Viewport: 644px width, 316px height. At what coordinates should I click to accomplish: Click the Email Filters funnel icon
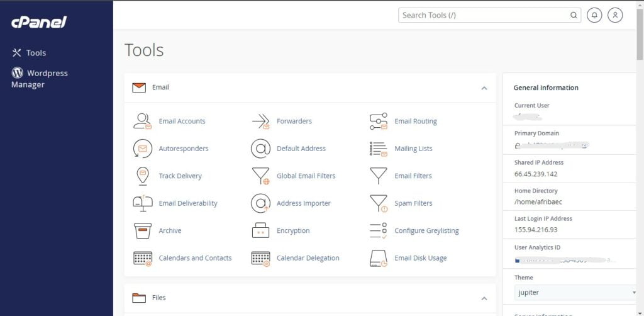[x=378, y=176]
